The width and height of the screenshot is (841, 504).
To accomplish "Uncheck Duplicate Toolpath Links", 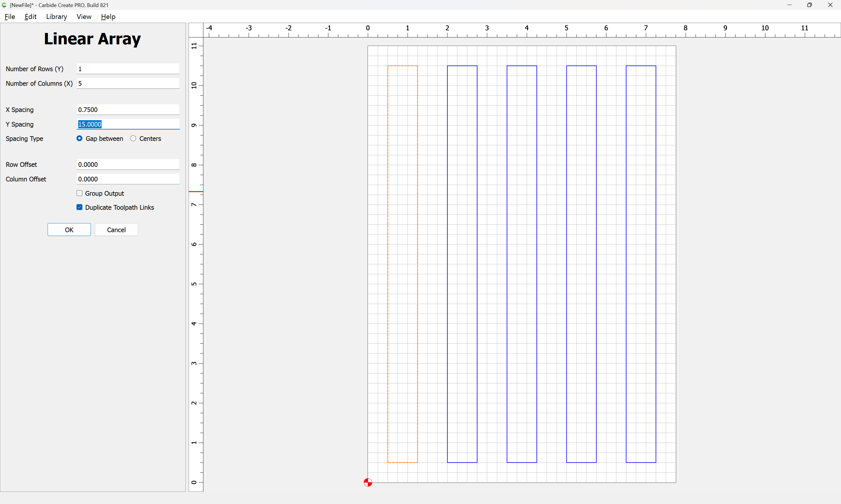I will pyautogui.click(x=79, y=207).
